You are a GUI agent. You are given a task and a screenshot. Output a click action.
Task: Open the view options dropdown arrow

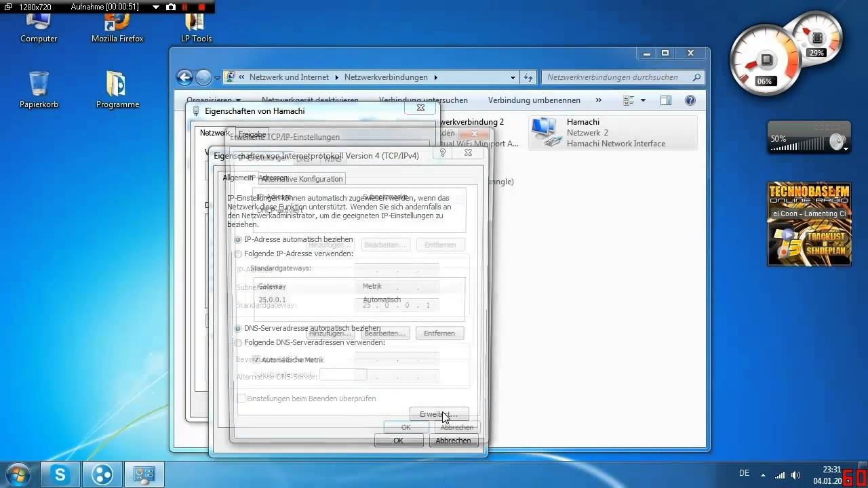(643, 100)
